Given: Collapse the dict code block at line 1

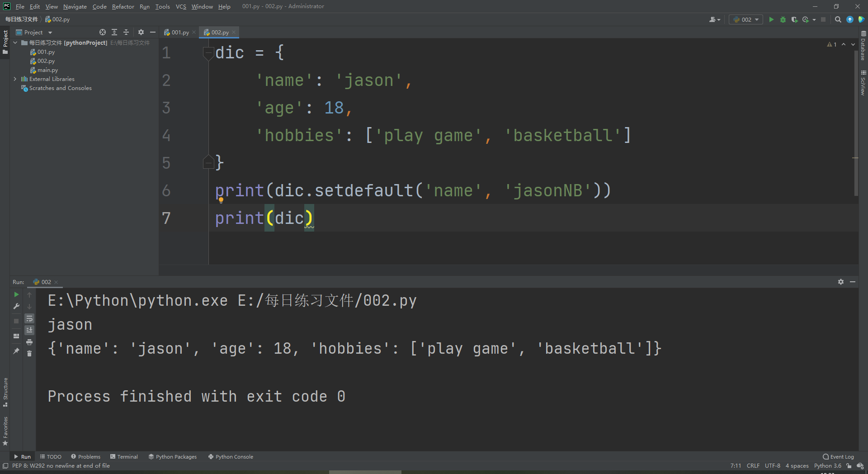Looking at the screenshot, I should coord(208,53).
